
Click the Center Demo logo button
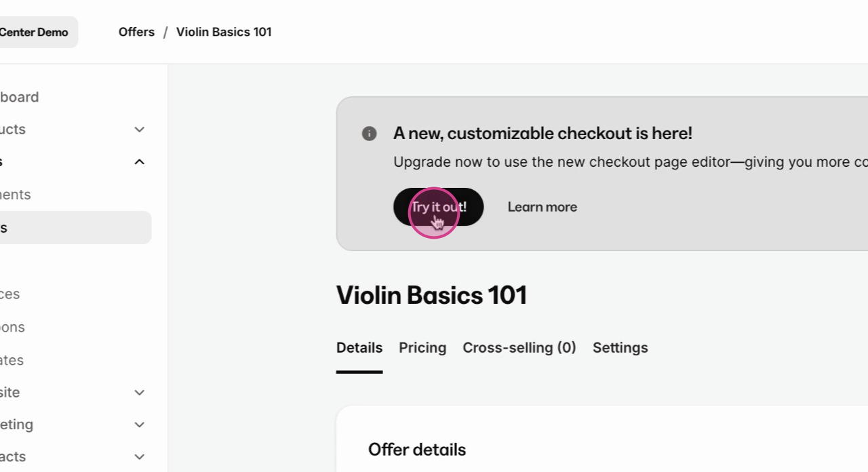pos(33,32)
